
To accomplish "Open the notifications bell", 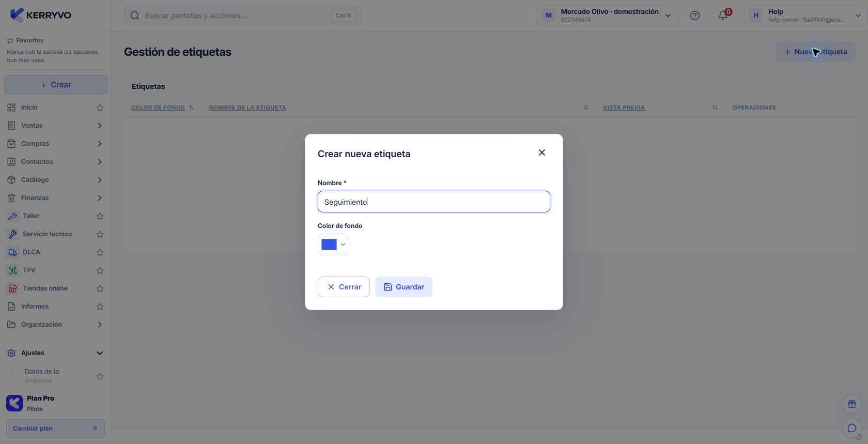I will point(723,16).
